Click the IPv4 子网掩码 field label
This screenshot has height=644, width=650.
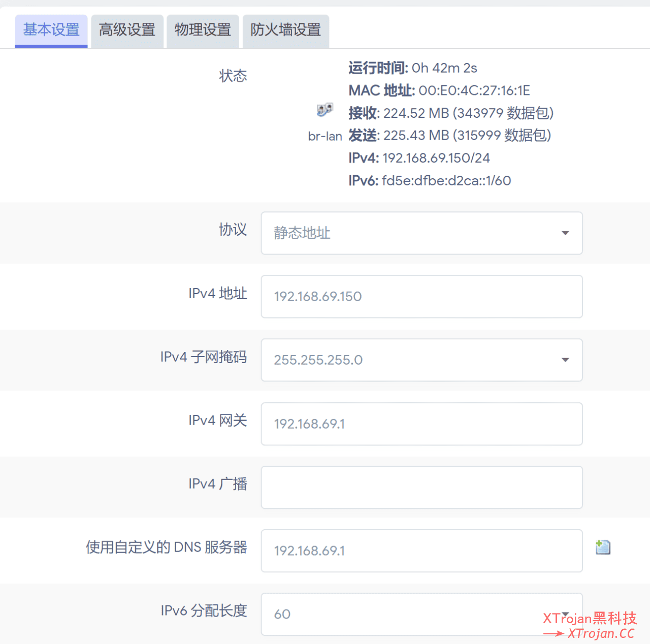tap(204, 357)
